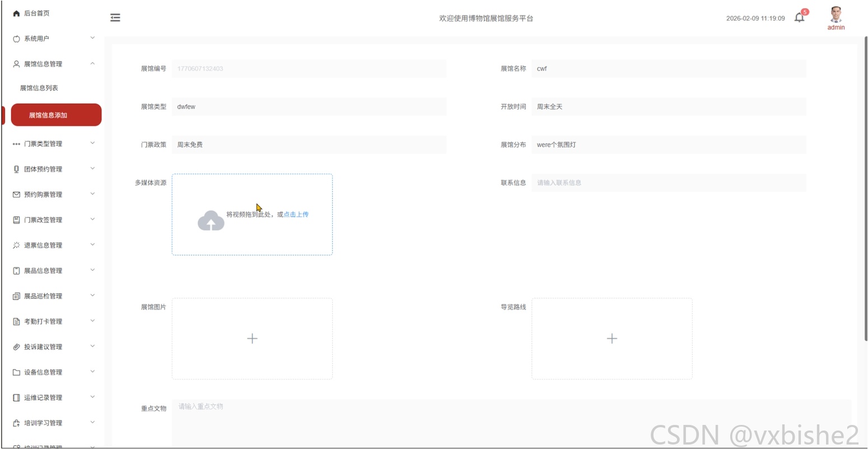The image size is (868, 449).
Task: Click the 门票政策 input box
Action: pyautogui.click(x=309, y=145)
